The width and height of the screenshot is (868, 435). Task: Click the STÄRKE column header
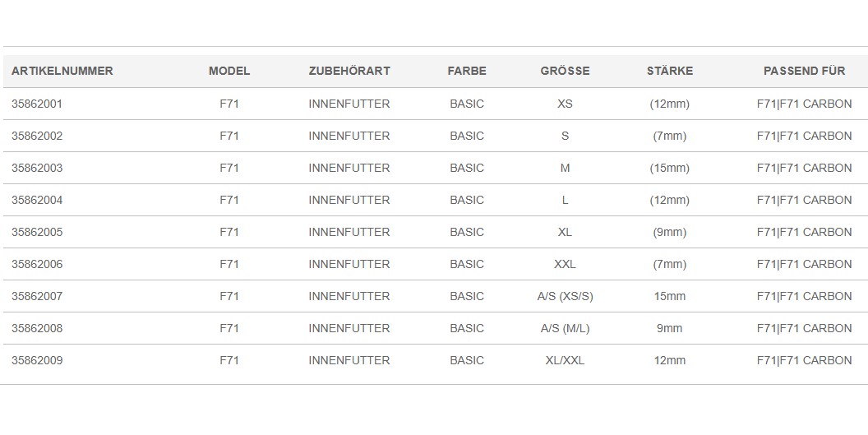point(670,71)
